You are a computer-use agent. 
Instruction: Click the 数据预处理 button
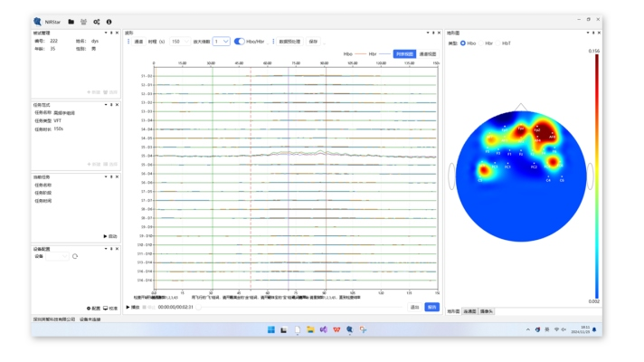[x=289, y=42]
